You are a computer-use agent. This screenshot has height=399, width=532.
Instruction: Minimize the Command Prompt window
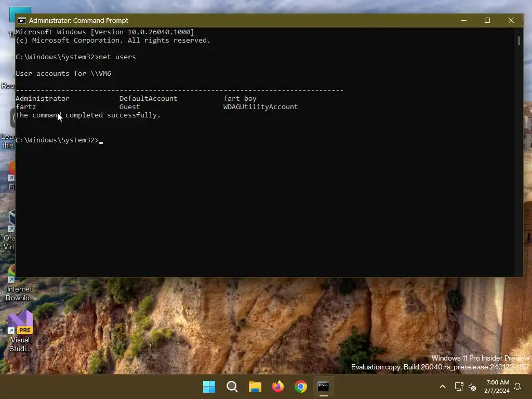(464, 20)
